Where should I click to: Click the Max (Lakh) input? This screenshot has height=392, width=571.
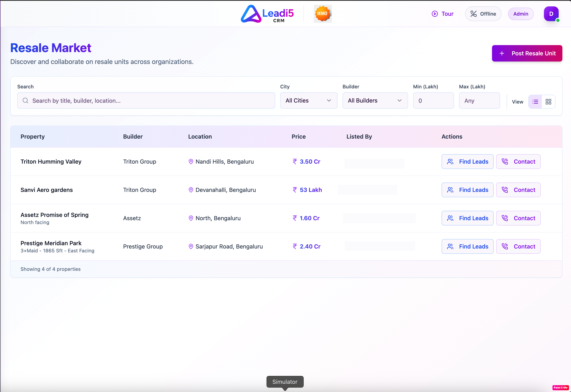[x=479, y=100]
